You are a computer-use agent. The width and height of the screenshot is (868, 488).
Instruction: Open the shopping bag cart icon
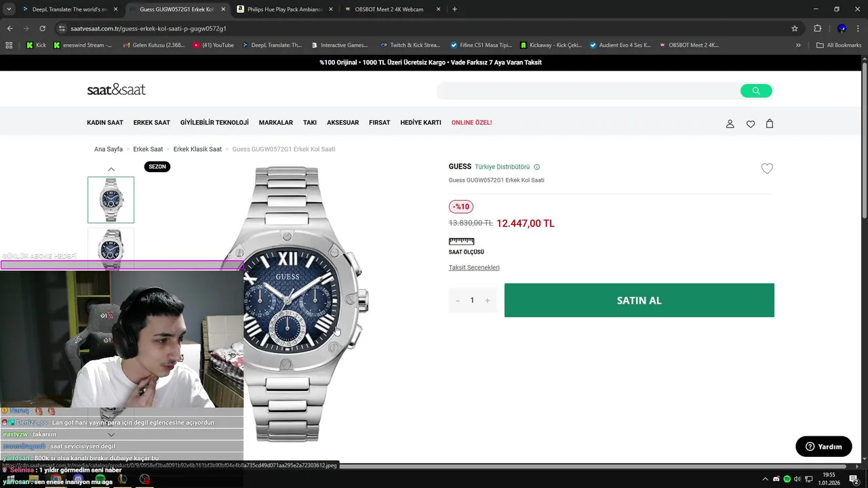click(x=770, y=123)
